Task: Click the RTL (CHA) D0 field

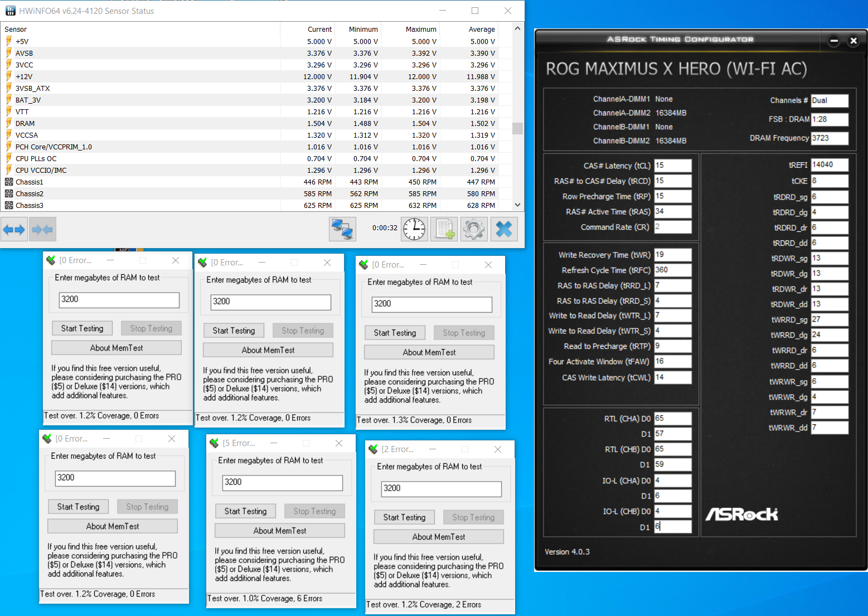Action: [673, 419]
